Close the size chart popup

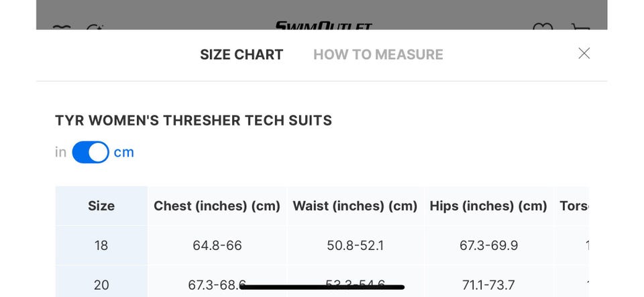pyautogui.click(x=584, y=54)
